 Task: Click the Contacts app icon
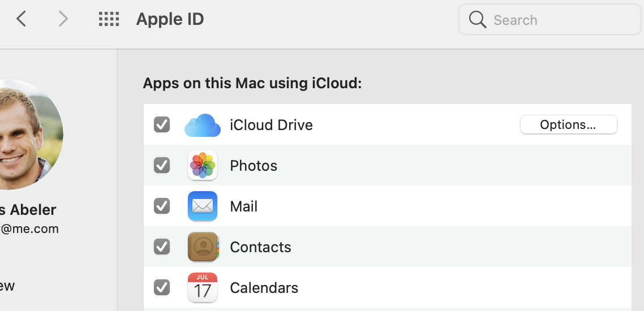tap(203, 247)
